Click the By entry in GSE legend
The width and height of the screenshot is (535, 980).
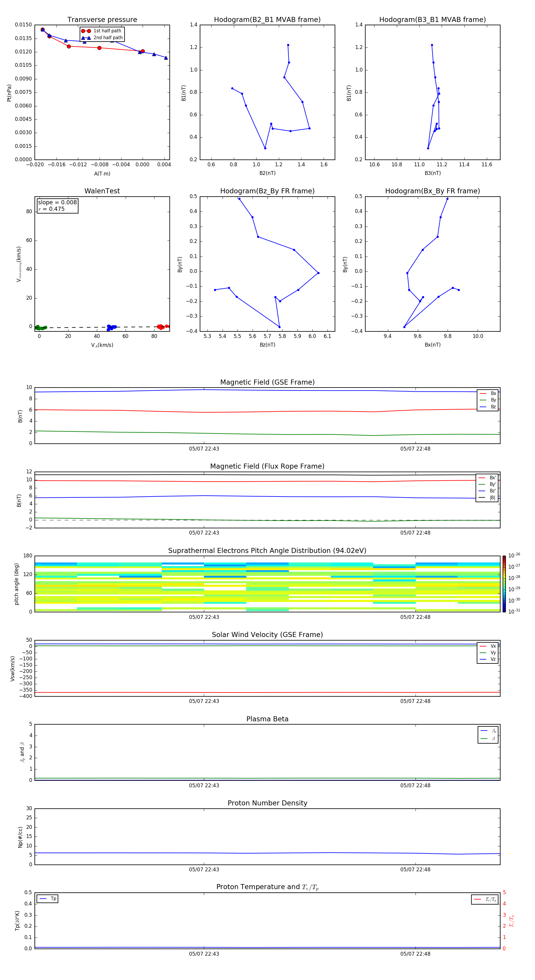pos(488,400)
